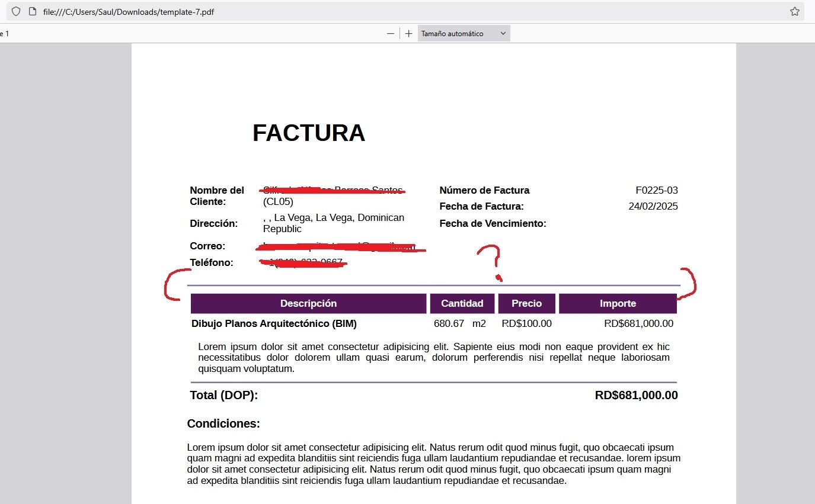Click the Dirección label
The width and height of the screenshot is (815, 504).
coord(213,223)
